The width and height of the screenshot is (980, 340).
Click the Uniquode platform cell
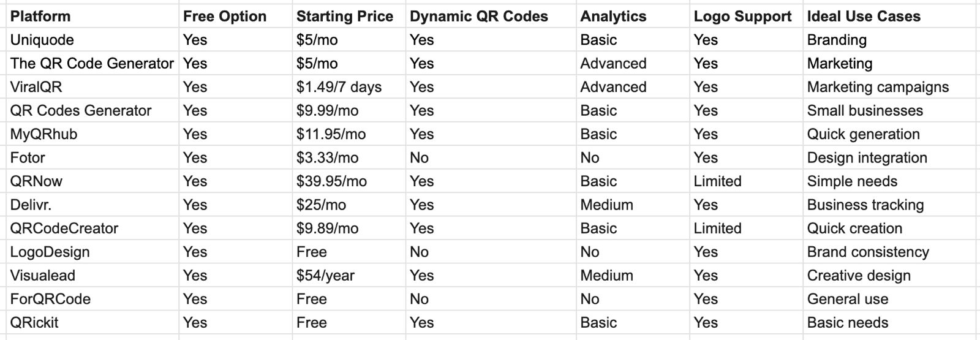(42, 40)
